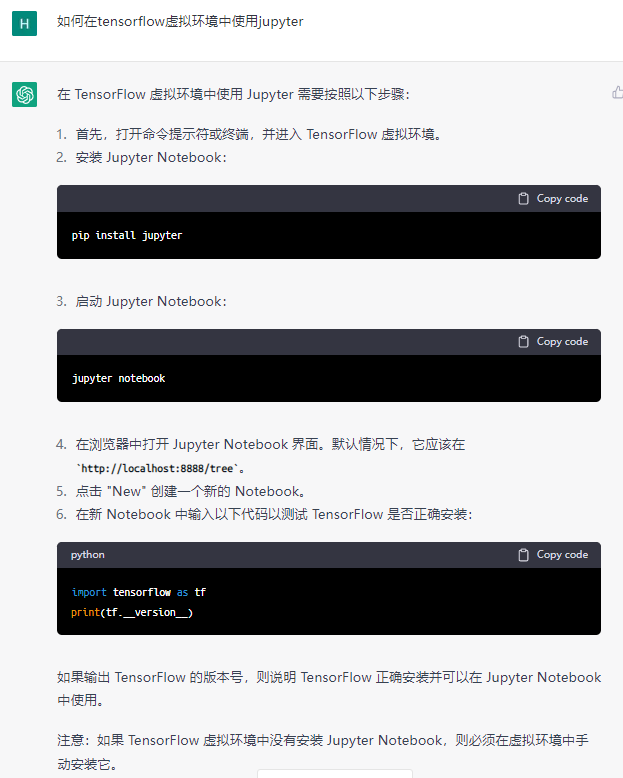Copy code of the python tensorflow block
Viewport: 623px width, 778px height.
click(x=553, y=555)
